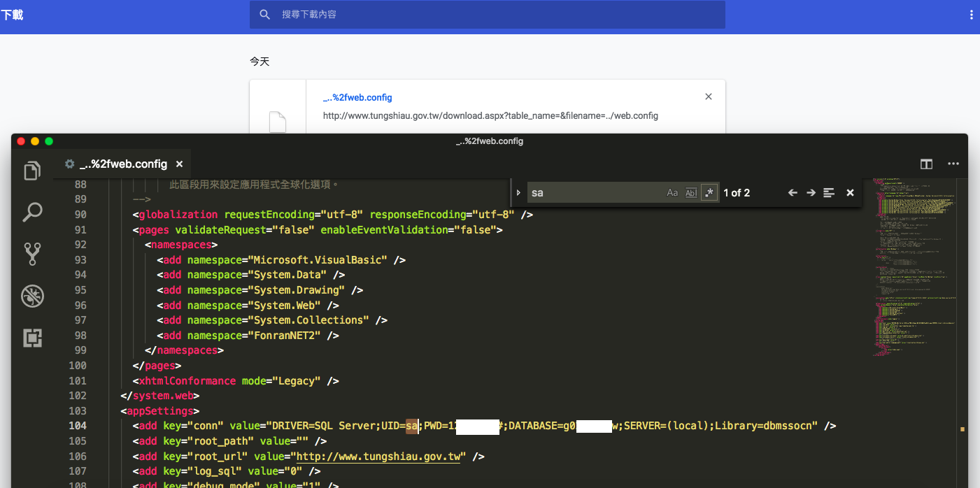Image resolution: width=980 pixels, height=488 pixels.
Task: Open the Debug view
Action: [32, 296]
